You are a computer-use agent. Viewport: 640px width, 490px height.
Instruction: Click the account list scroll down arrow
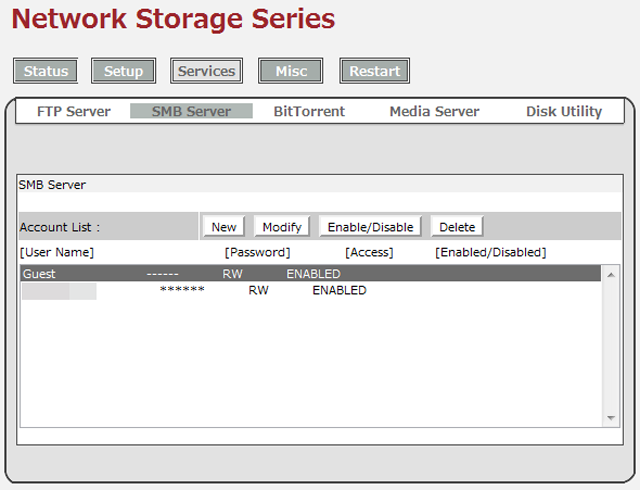[611, 416]
